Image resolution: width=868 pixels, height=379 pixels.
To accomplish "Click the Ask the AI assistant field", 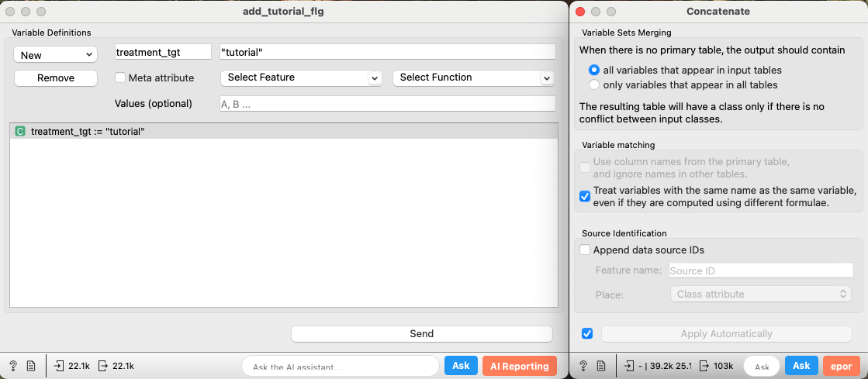I will [x=341, y=367].
